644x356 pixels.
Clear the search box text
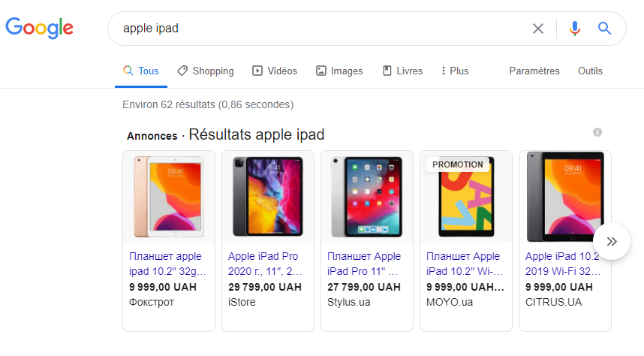[x=538, y=29]
